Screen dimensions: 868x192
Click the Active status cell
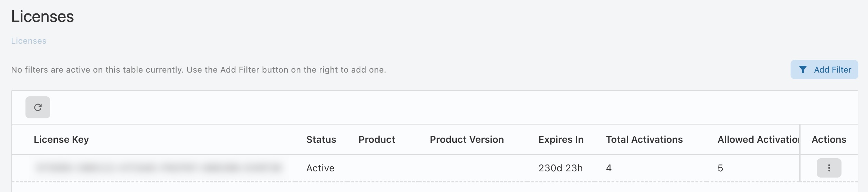[x=320, y=168]
